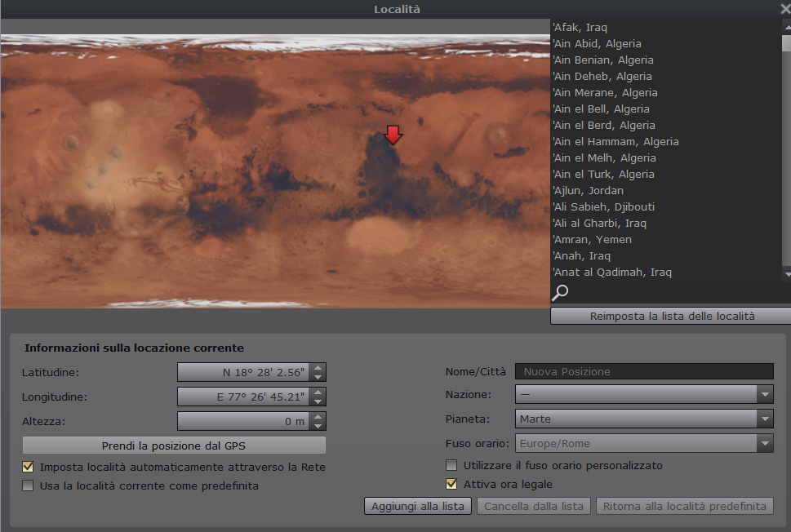Increase longitude with up arrow
Viewport: 791px width, 532px height.
(x=318, y=392)
